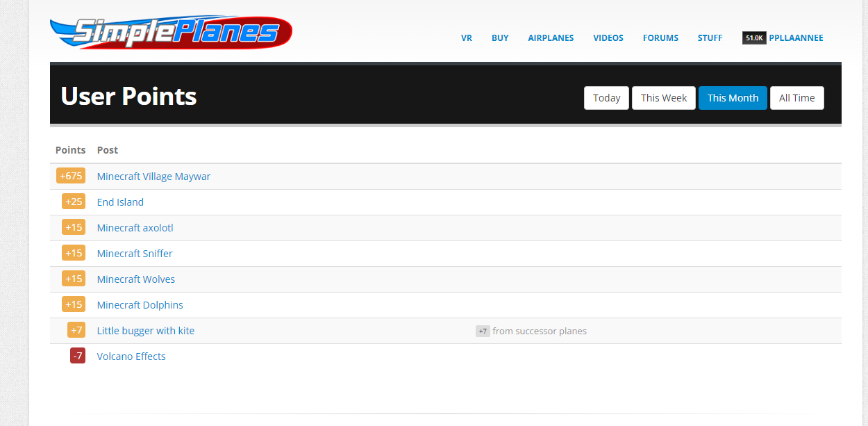Viewport: 868px width, 426px height.
Task: Click the +15 badge beside Minecraft Sniffer
Action: [74, 254]
